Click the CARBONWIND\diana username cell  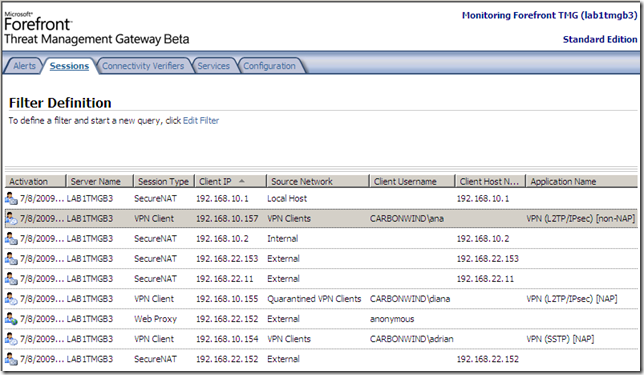(x=410, y=299)
